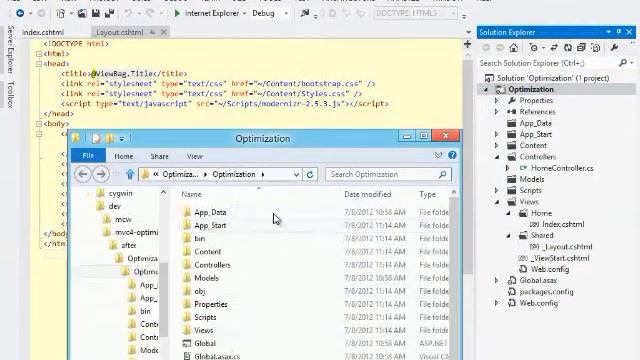Click the Collapse All icon in Solution Explorer

click(582, 48)
